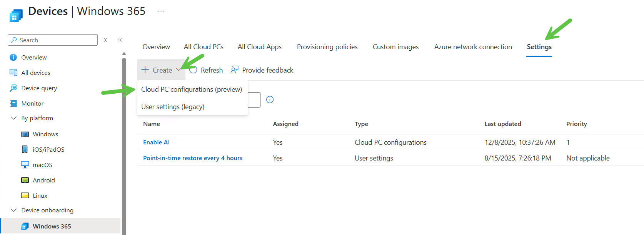The height and width of the screenshot is (235, 644).
Task: Click the filter box behind the Create menu
Action: coord(254,100)
